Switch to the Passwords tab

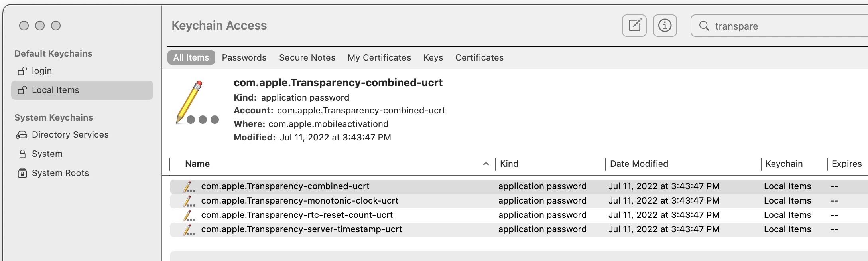tap(244, 58)
